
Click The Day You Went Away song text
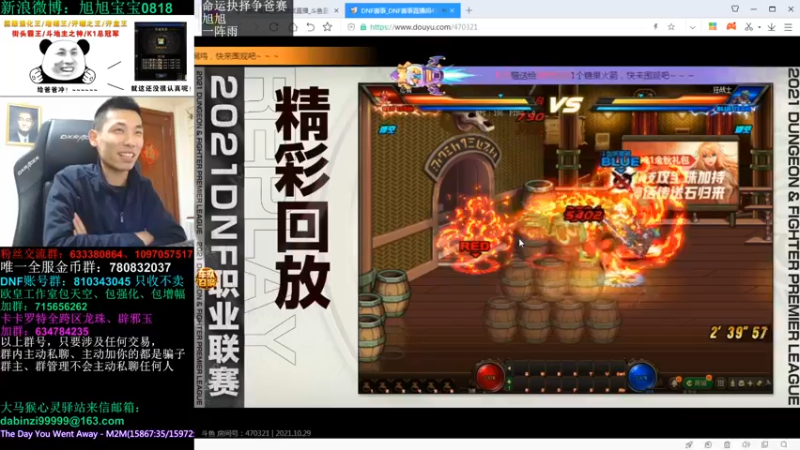[97, 434]
